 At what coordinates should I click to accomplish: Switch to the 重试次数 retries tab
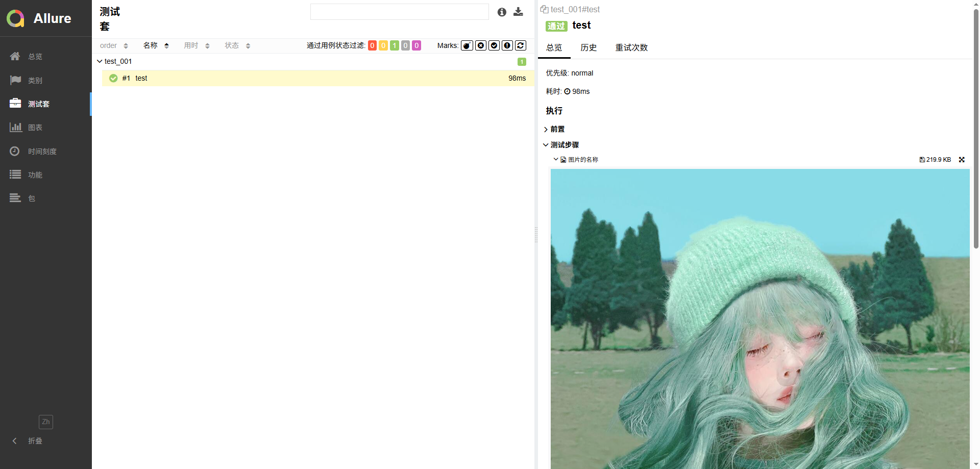pos(631,47)
